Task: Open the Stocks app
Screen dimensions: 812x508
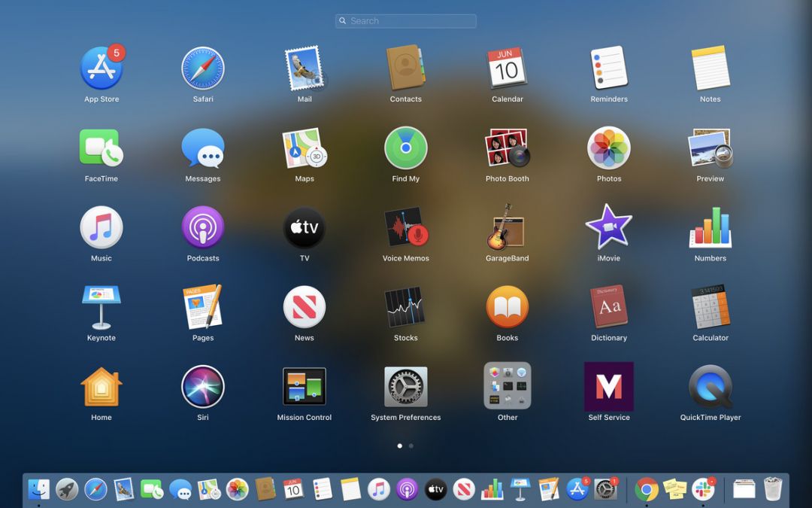Action: point(406,307)
